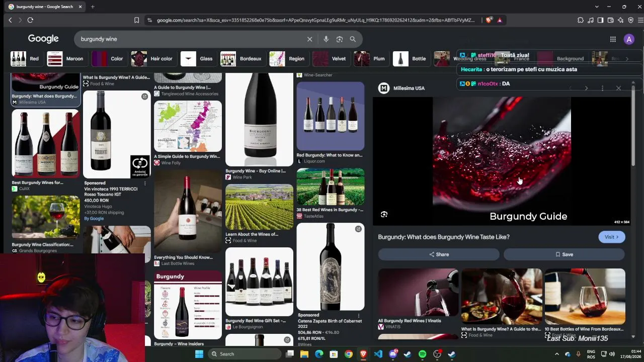
Task: Open Brave Shields lion icon
Action: click(x=489, y=20)
